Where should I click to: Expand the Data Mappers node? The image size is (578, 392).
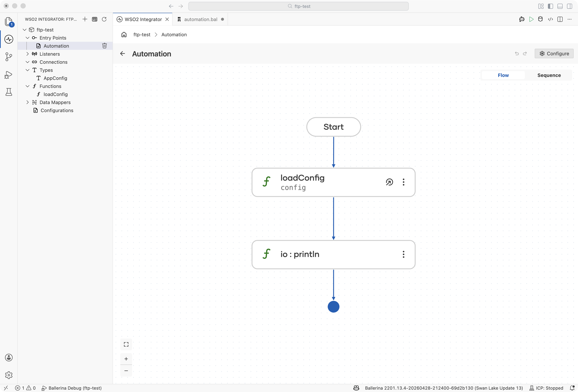point(28,102)
